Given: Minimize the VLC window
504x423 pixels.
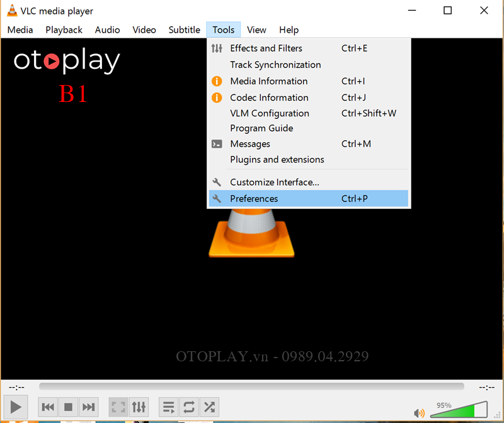Looking at the screenshot, I should 412,11.
